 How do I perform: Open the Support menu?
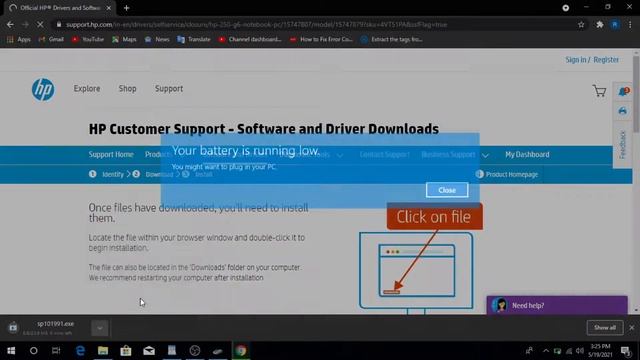pos(169,89)
